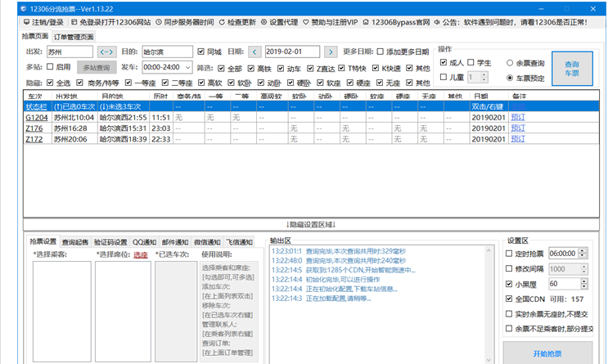Image resolution: width=608 pixels, height=364 pixels.
Task: Open 飞信通知 tab
Action: pos(239,242)
